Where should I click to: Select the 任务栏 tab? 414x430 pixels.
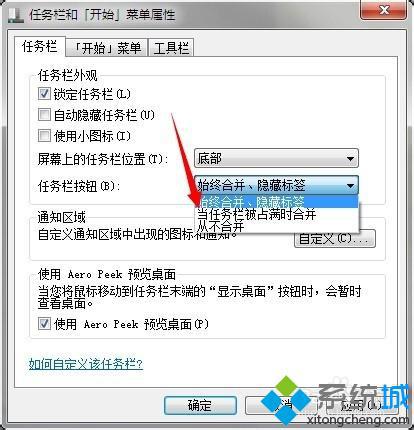40,46
